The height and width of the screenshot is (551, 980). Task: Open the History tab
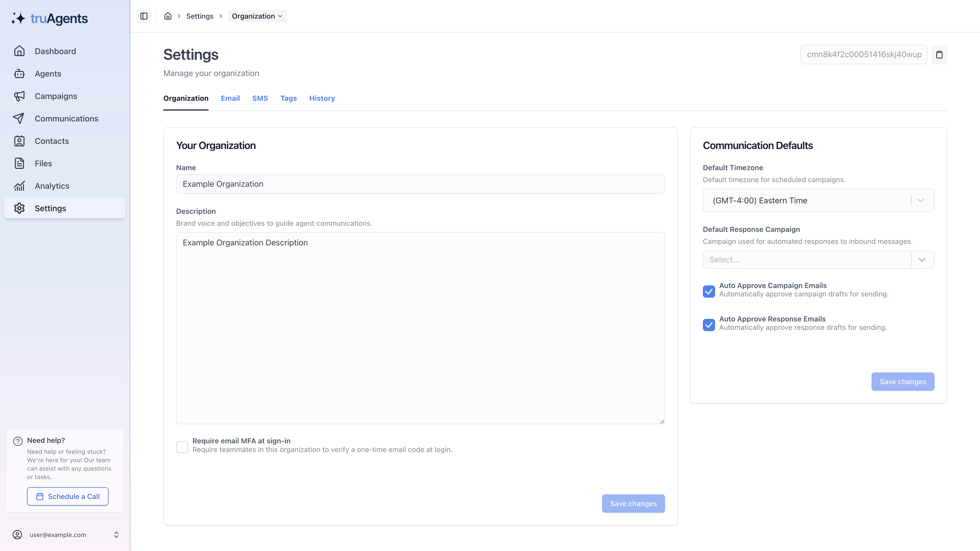[x=322, y=98]
